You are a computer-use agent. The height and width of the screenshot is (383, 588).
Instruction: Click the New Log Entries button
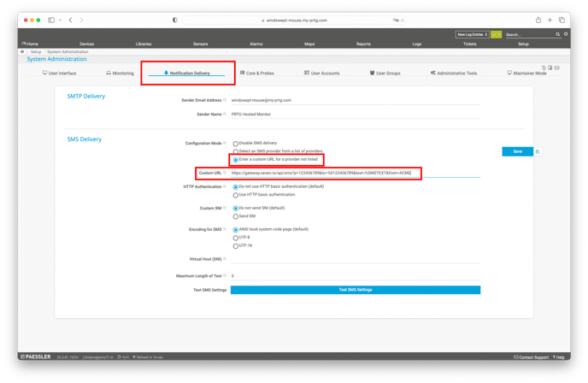[472, 35]
